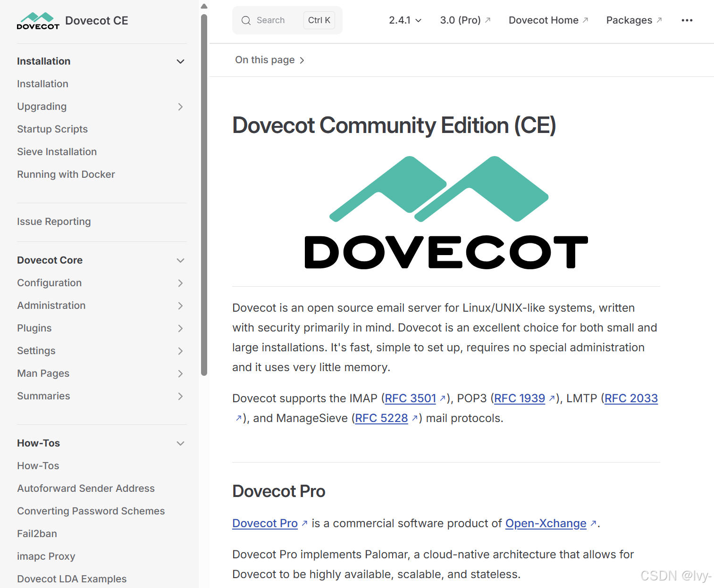Click the sidebar vertical scrollbar thumb
This screenshot has width=714, height=588.
[204, 194]
